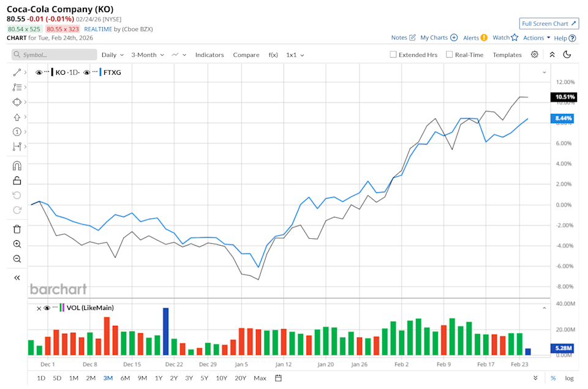
Task: Toggle visibility of the FTXG series
Action: (88, 72)
